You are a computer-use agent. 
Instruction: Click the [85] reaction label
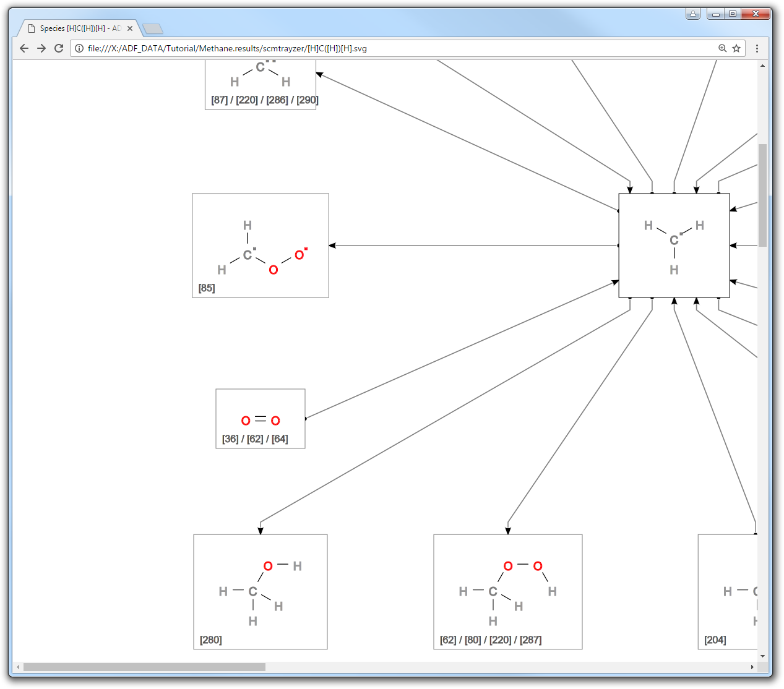pyautogui.click(x=207, y=288)
